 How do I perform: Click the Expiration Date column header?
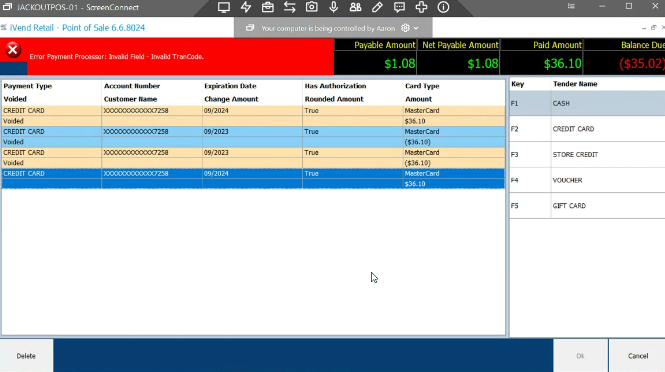click(230, 86)
